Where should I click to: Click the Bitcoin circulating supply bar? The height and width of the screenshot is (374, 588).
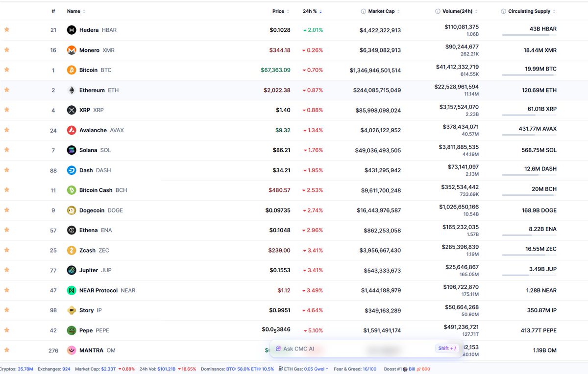(529, 75)
